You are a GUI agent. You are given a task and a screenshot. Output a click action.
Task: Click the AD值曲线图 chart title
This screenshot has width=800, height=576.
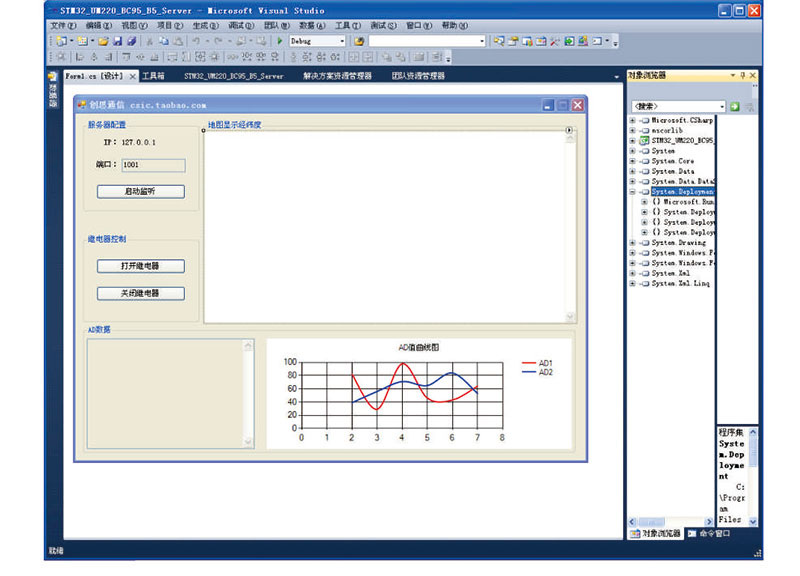click(x=418, y=347)
